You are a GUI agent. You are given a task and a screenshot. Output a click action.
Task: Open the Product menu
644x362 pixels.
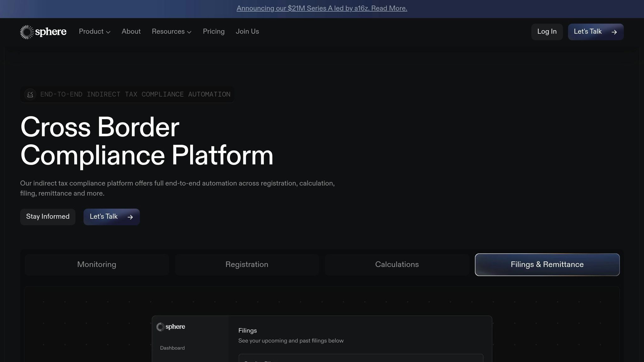[91, 31]
